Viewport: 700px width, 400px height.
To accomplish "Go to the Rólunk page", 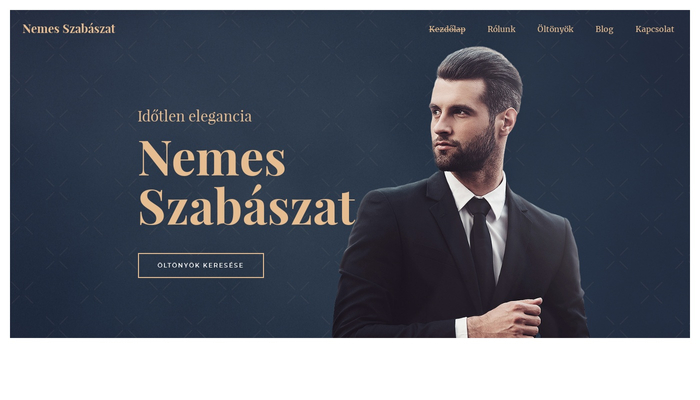I will 501,29.
